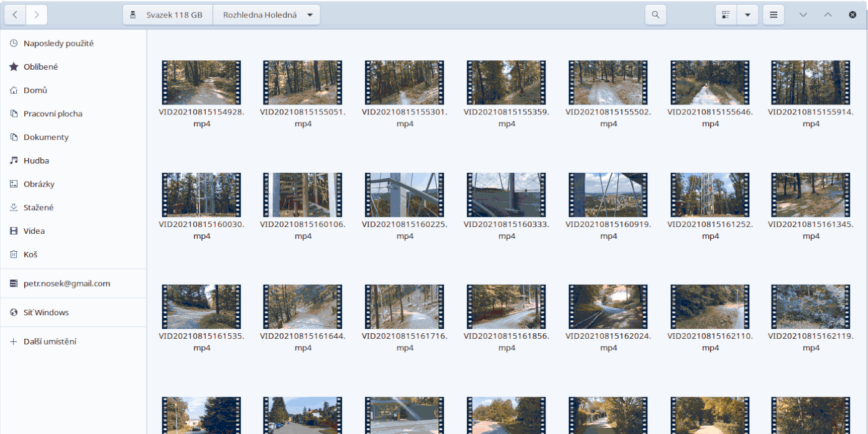Open the search magnifier button
The width and height of the screenshot is (868, 434).
[655, 15]
